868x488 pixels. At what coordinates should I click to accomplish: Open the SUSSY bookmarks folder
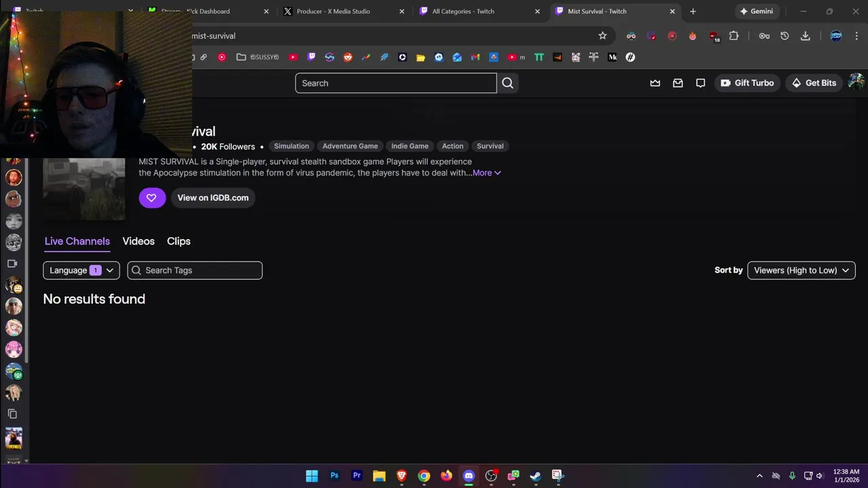258,58
